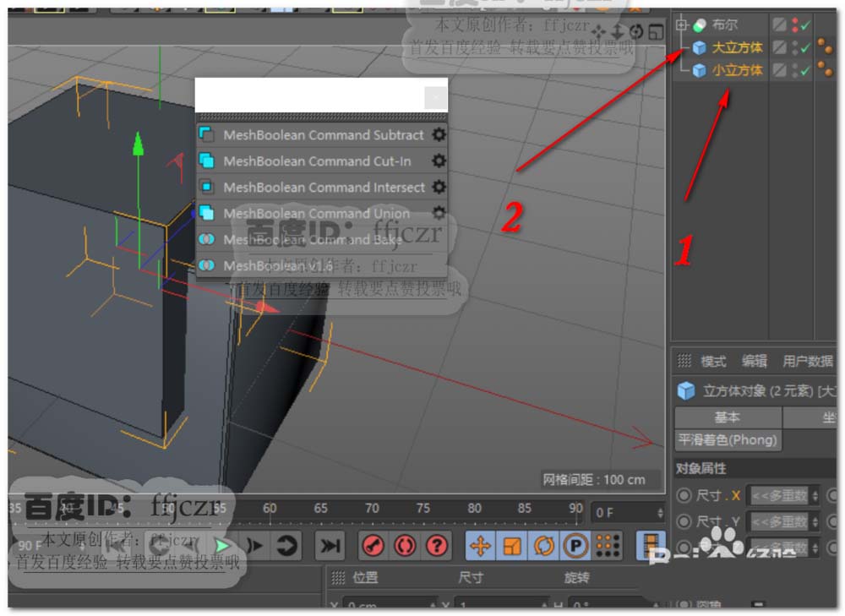845x616 pixels.
Task: Click the film strip timeline icon
Action: 651,545
